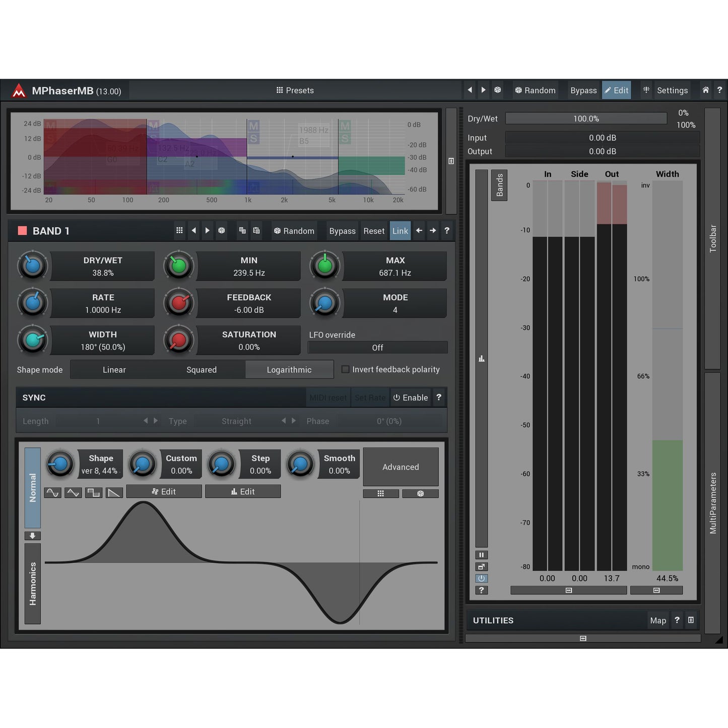Open the LFO override selector
728x728 pixels.
click(377, 348)
